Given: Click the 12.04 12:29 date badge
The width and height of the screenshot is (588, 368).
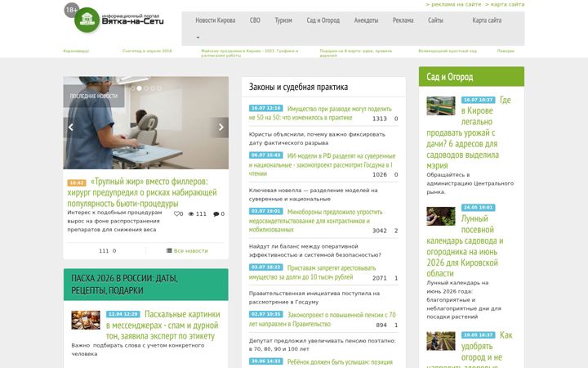Looking at the screenshot, I should 123,314.
